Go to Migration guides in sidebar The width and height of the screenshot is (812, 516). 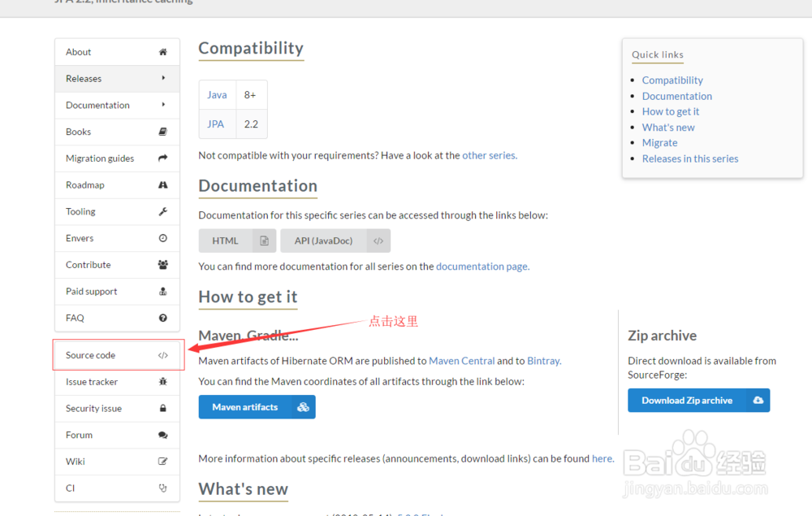(x=117, y=158)
